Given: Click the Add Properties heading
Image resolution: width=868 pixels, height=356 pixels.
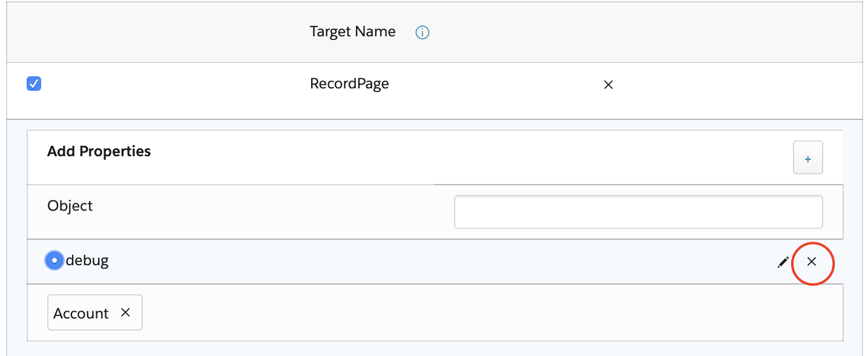Looking at the screenshot, I should (99, 151).
